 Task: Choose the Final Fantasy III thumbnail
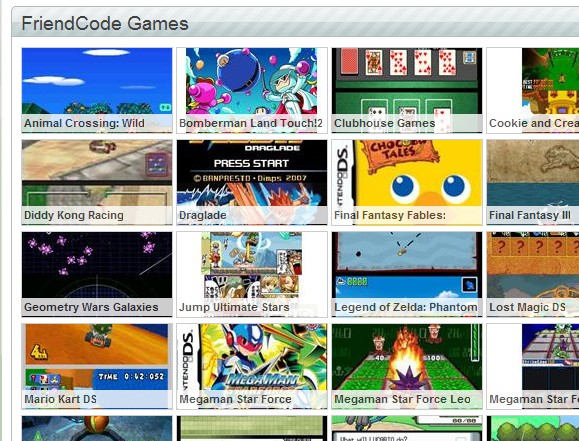(x=533, y=182)
